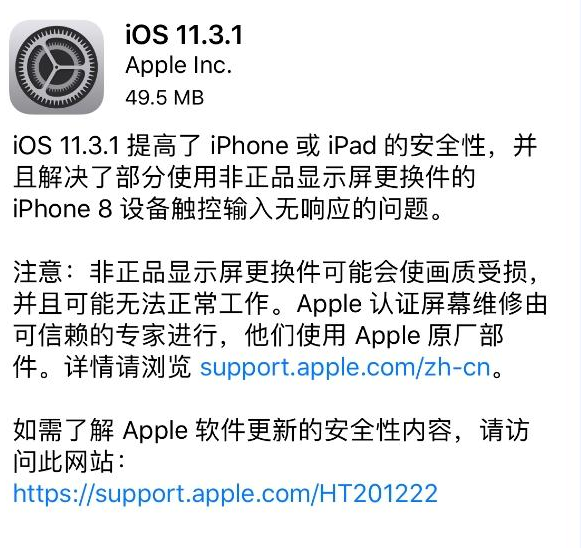Click the words '请访' ending the line

504,430
